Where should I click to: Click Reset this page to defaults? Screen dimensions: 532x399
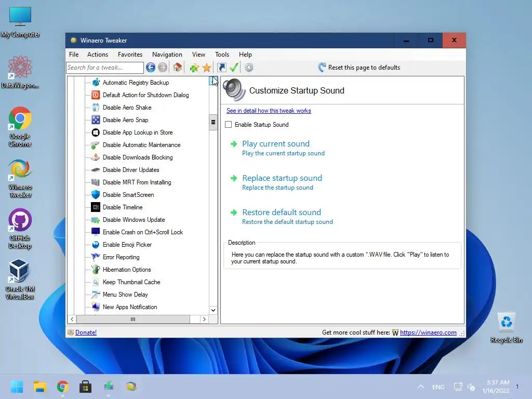coord(360,68)
